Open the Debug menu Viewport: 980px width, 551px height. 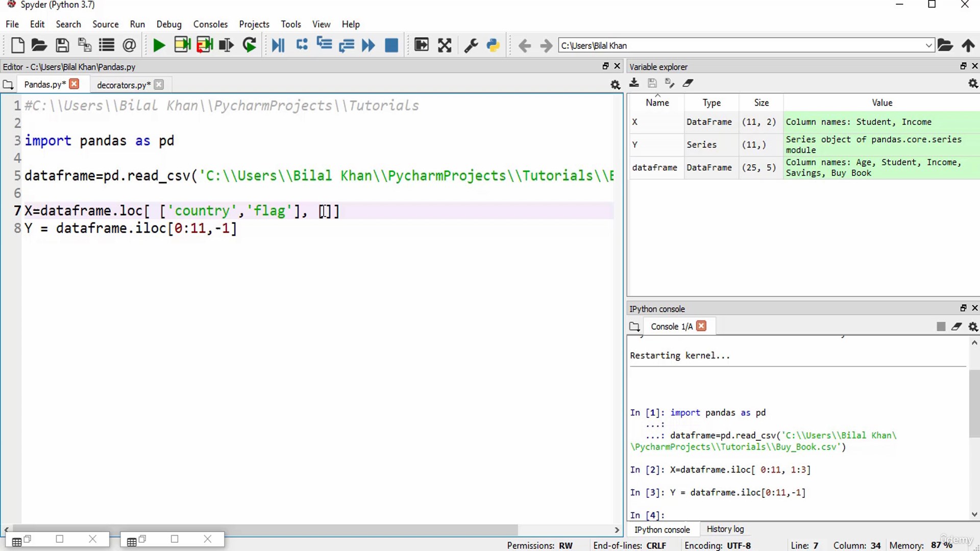[x=169, y=24]
